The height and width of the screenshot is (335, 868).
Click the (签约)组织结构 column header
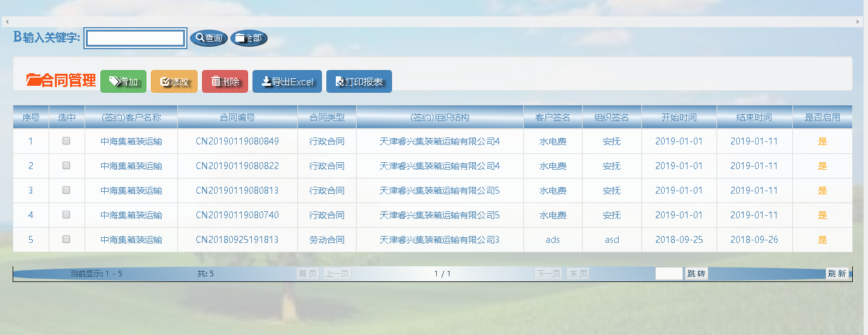tap(440, 117)
